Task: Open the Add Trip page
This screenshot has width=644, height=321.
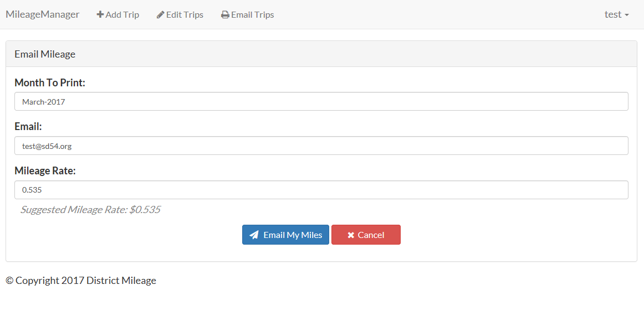Action: pyautogui.click(x=118, y=15)
